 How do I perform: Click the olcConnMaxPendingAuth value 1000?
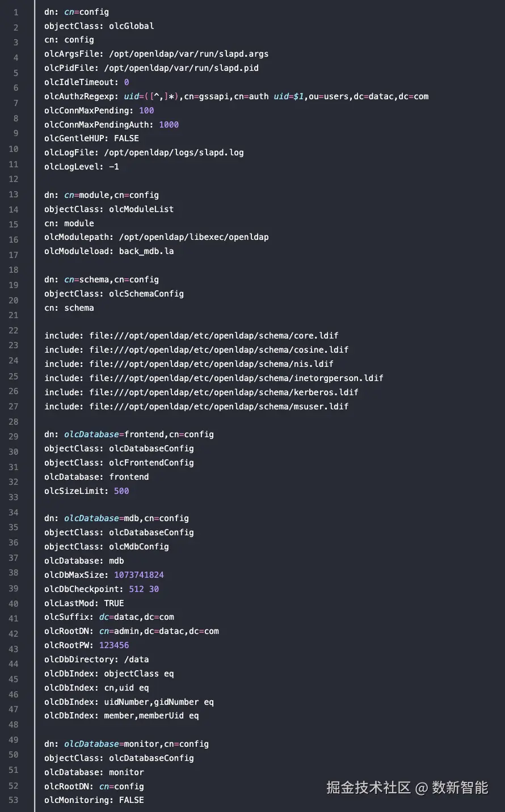(x=169, y=125)
